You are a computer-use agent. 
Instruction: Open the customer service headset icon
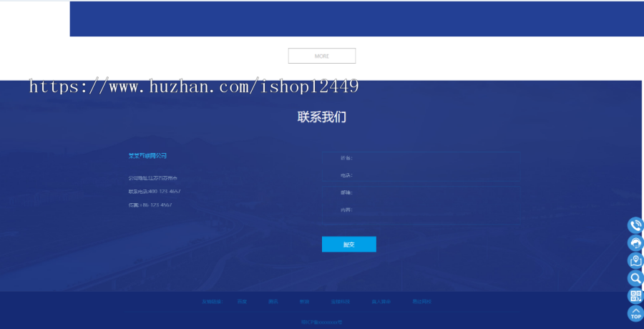point(635,242)
